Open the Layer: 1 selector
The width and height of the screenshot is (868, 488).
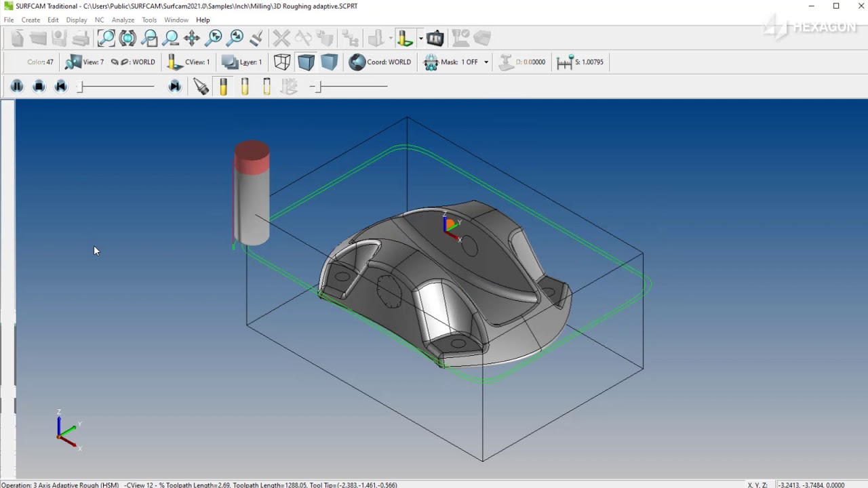(x=242, y=62)
